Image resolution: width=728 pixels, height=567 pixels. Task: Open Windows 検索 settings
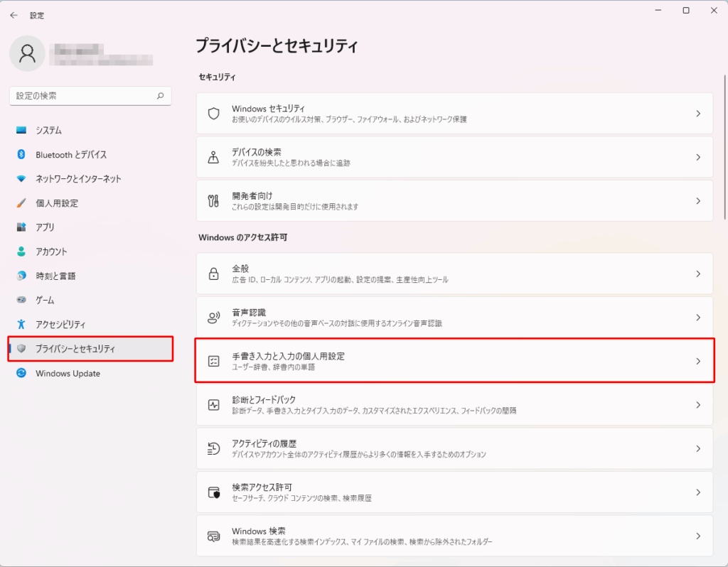tap(454, 536)
